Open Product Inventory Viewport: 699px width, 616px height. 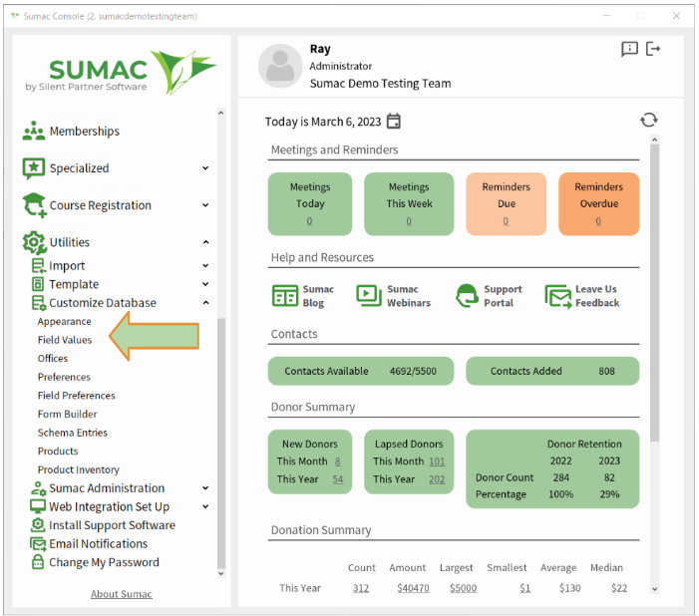pyautogui.click(x=79, y=469)
